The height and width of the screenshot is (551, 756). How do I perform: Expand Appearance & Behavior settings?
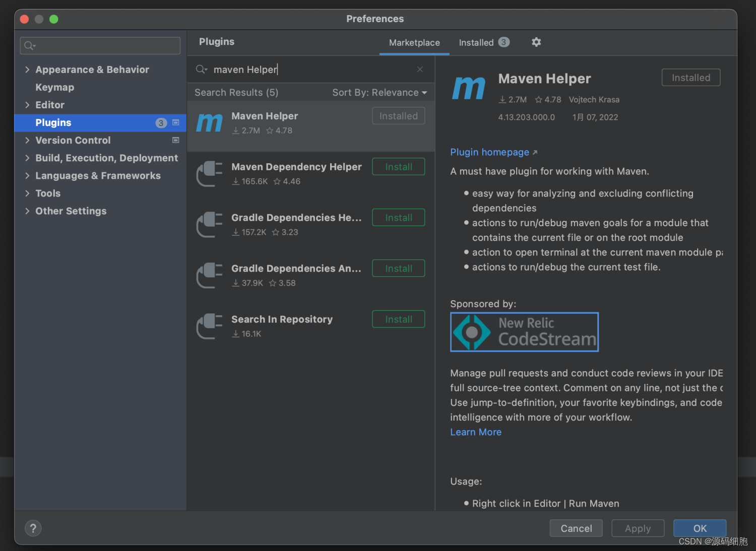coord(27,70)
